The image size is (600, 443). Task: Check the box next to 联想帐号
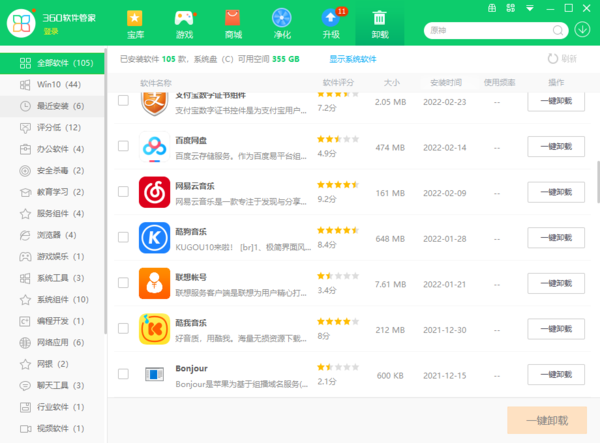tap(123, 283)
